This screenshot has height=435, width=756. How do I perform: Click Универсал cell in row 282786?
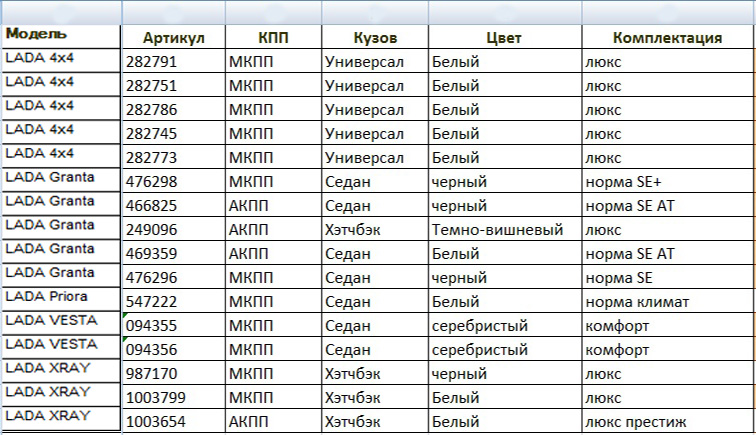pyautogui.click(x=375, y=109)
